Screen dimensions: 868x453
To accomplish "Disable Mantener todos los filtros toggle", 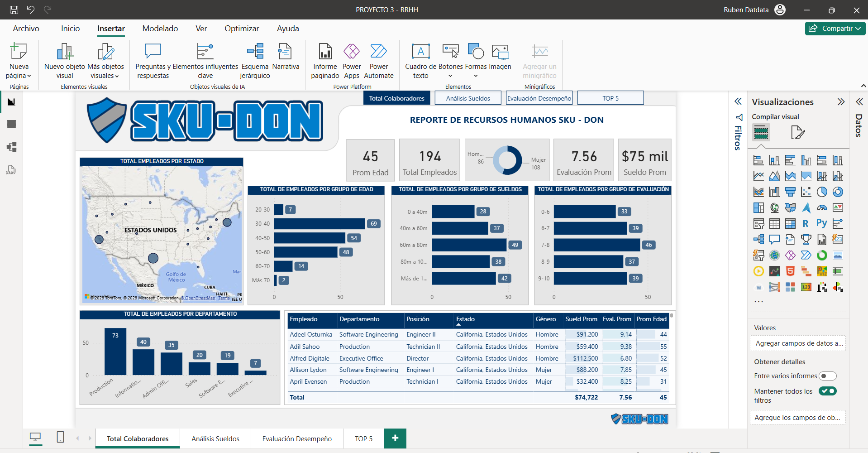I will tap(827, 391).
